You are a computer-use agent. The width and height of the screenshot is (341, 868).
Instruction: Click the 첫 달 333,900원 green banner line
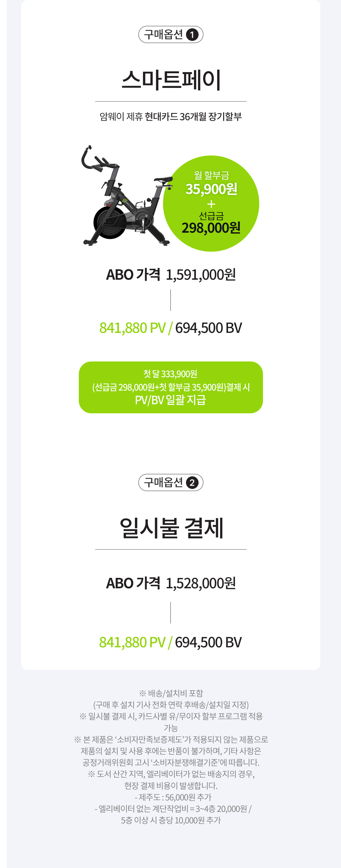click(170, 374)
